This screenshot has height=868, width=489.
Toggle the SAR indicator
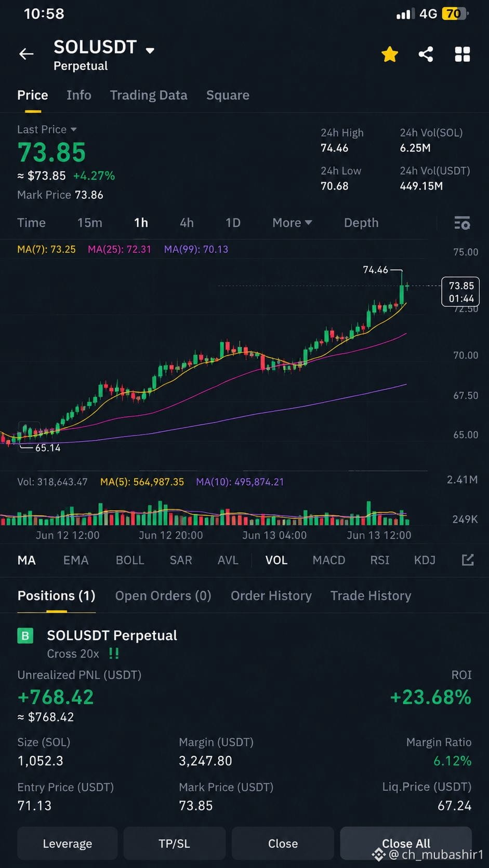coord(181,560)
